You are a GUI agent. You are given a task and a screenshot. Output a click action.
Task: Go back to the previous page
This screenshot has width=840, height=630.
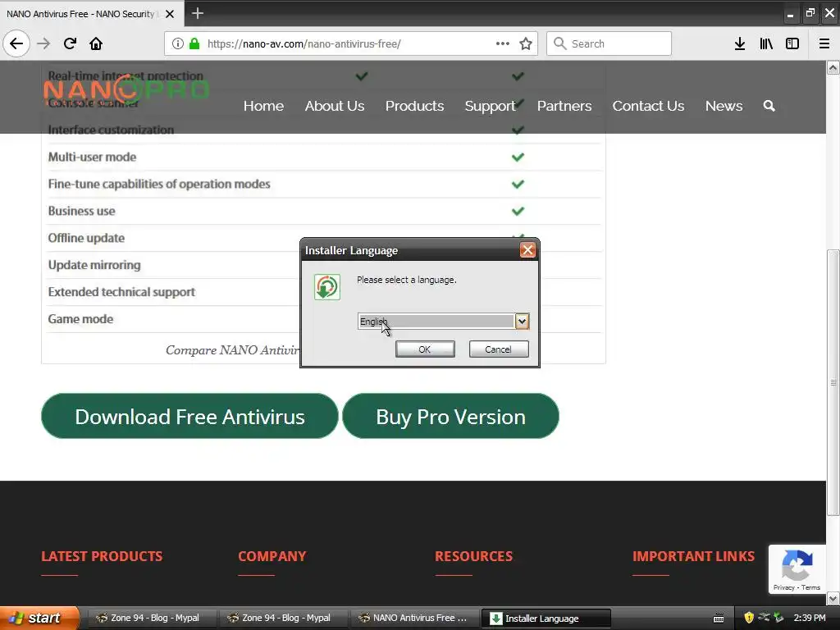tap(16, 43)
